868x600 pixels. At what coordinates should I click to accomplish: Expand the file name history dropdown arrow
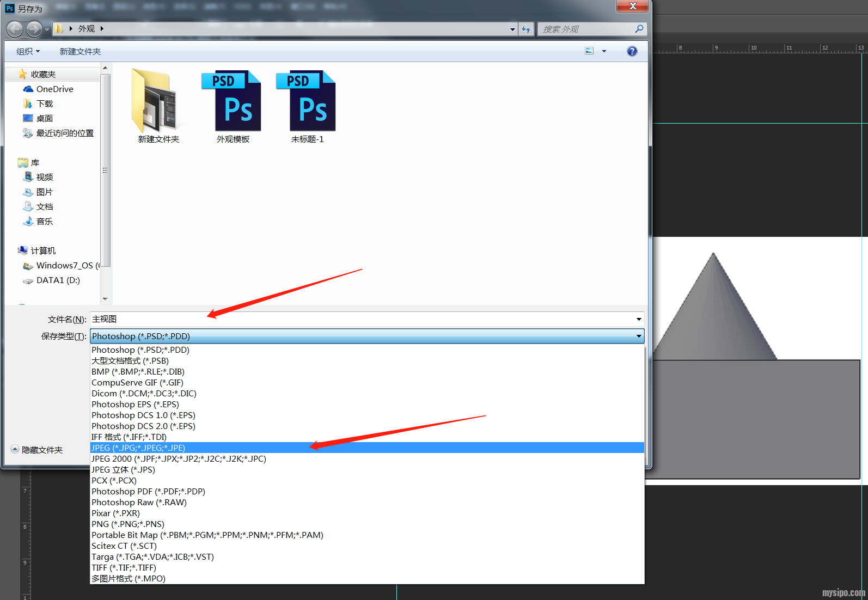point(639,319)
